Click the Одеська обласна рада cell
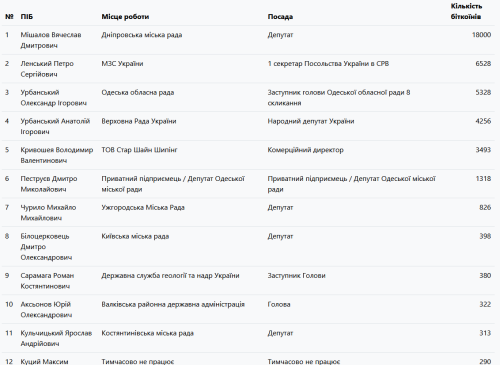The image size is (500, 365). pos(138,92)
